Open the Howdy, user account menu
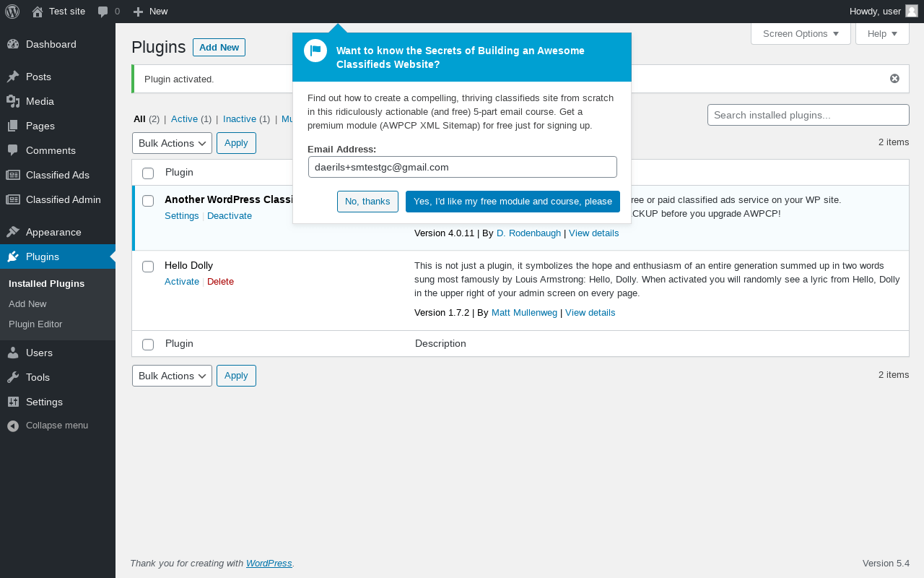 pyautogui.click(x=884, y=12)
